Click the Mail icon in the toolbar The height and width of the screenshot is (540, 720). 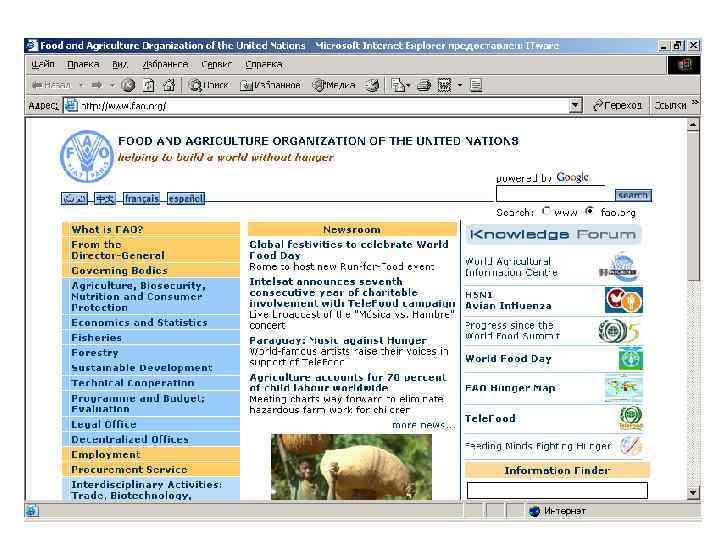[398, 85]
